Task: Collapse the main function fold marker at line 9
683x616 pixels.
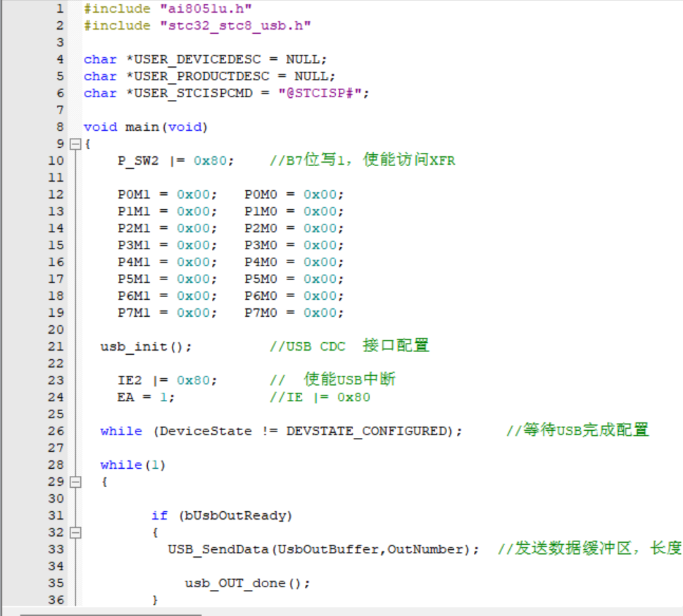Action: pyautogui.click(x=76, y=144)
